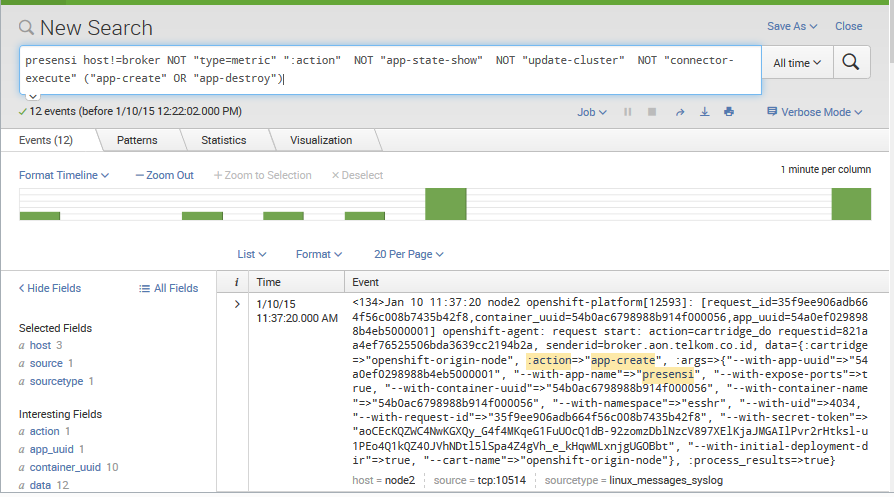Viewport: 894px width, 497px height.
Task: Open the Save As menu
Action: tap(792, 26)
